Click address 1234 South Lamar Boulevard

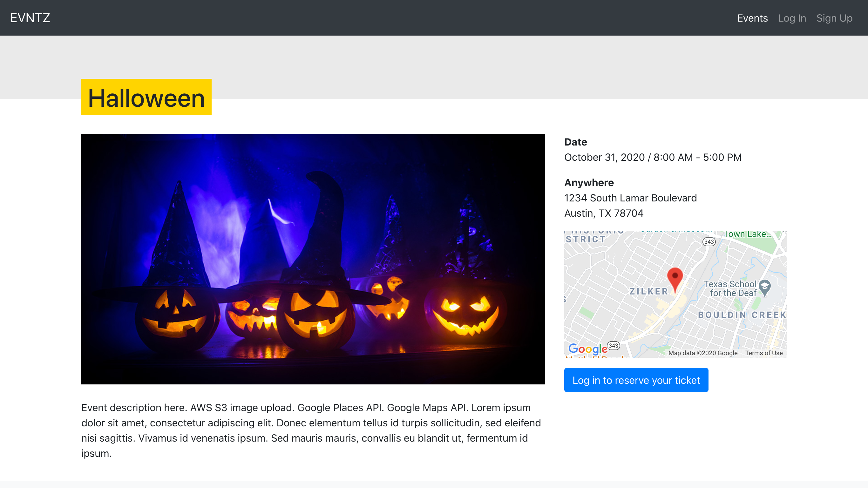click(630, 198)
